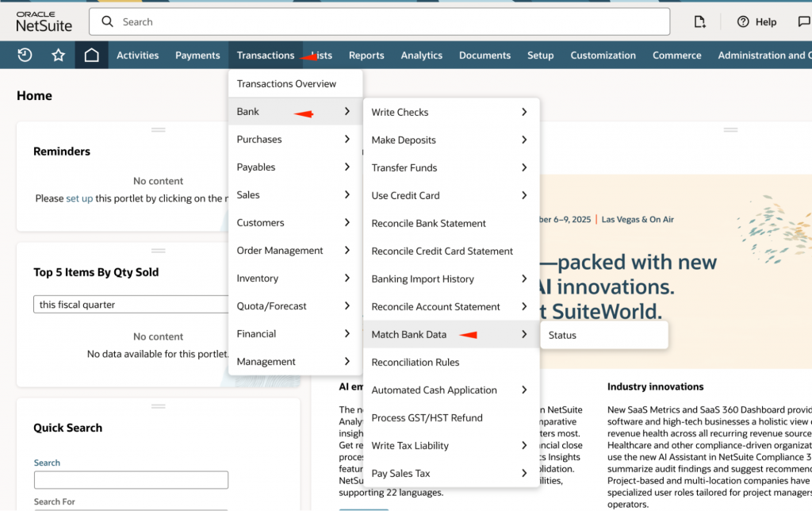Click the Recent Records clock icon
Image resolution: width=812 pixels, height=511 pixels.
coord(25,56)
